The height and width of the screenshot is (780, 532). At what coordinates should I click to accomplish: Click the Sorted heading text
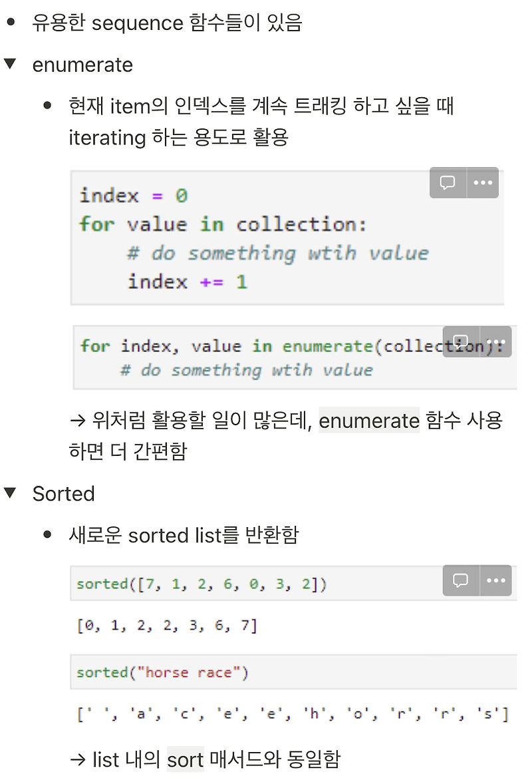click(64, 494)
